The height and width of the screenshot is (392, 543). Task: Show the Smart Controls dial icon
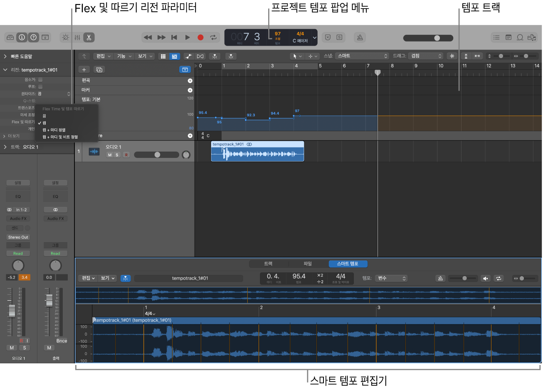pos(65,37)
